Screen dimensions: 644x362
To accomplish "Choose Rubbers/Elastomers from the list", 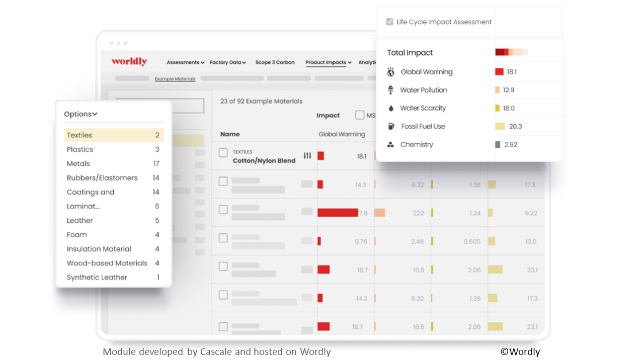I will (114, 178).
